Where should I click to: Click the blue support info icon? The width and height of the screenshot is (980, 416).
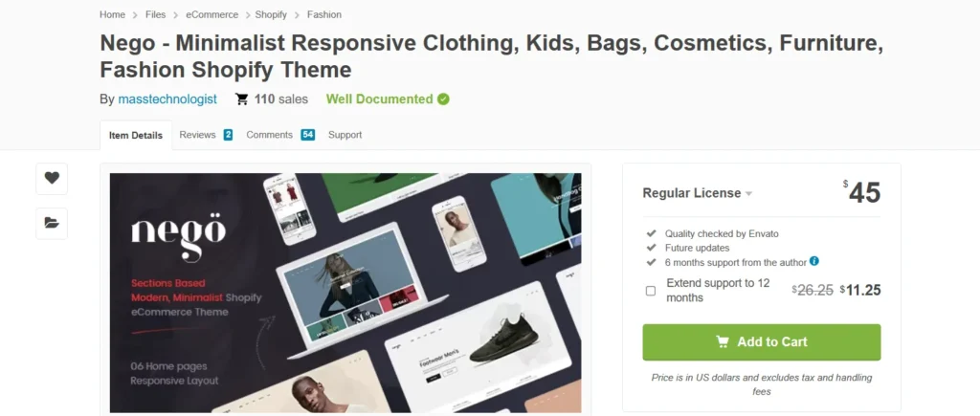(x=814, y=261)
